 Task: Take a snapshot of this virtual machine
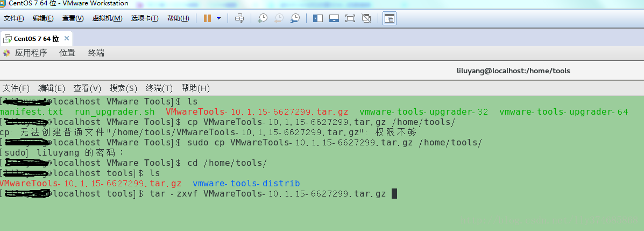pos(263,18)
